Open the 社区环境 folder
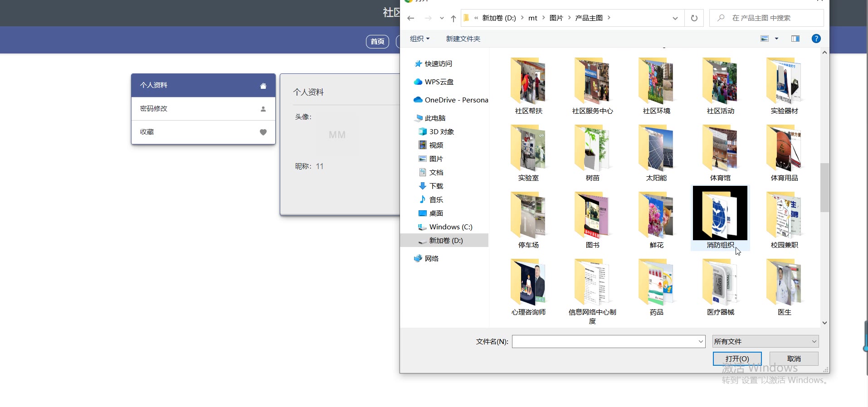Screen dimensions: 868x407 coord(656,86)
